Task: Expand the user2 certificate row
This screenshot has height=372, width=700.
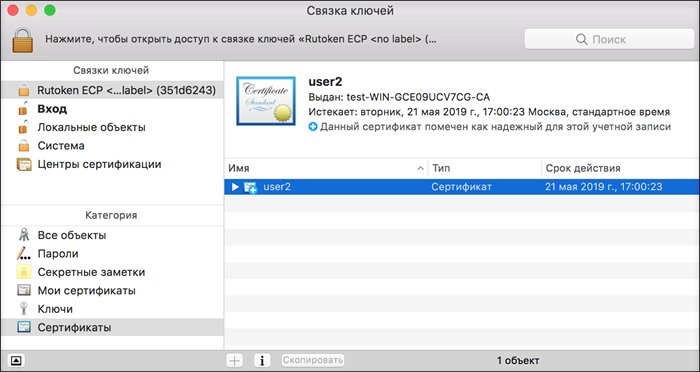Action: (x=235, y=187)
